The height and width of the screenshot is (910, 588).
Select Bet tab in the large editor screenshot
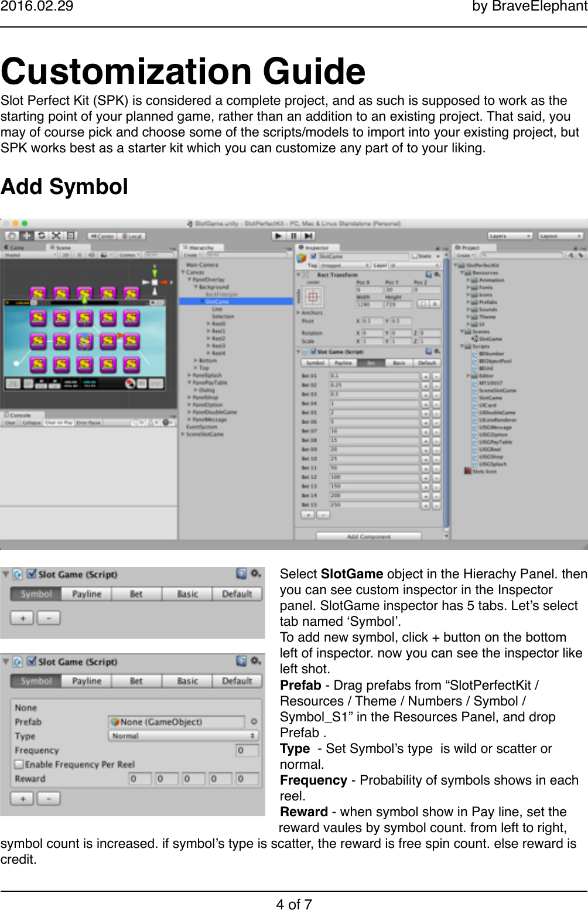click(x=371, y=363)
